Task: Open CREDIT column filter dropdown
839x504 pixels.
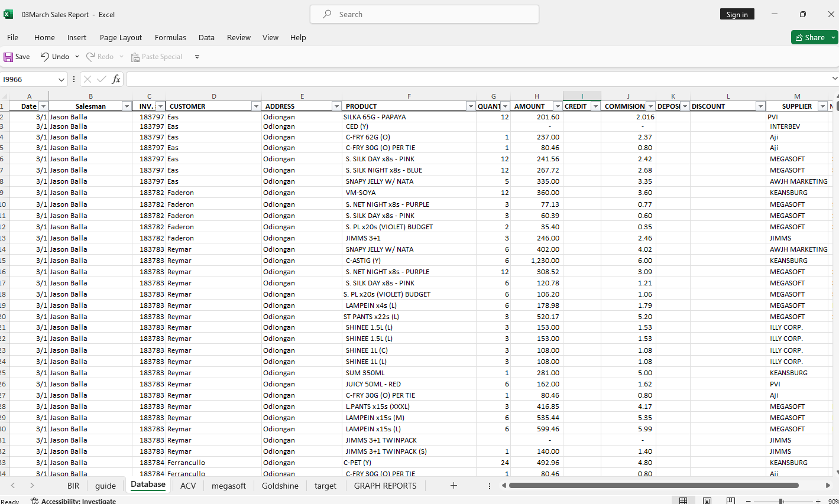Action: click(595, 106)
